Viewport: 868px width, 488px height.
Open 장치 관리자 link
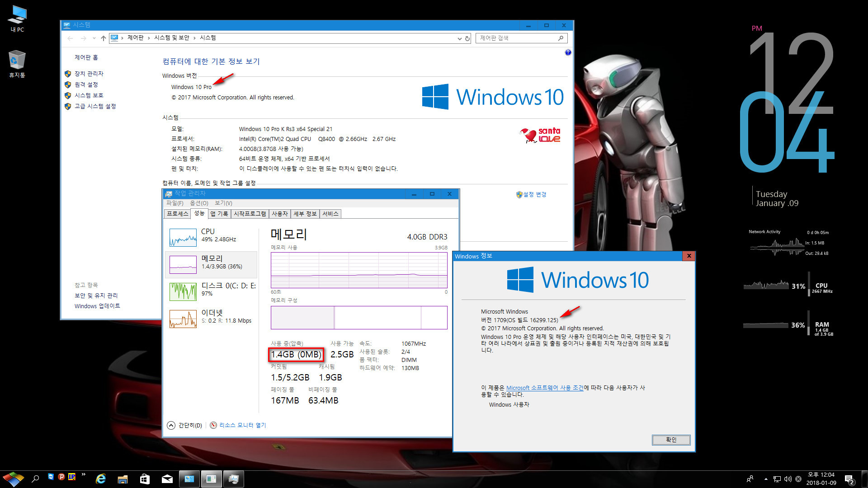[x=89, y=74]
